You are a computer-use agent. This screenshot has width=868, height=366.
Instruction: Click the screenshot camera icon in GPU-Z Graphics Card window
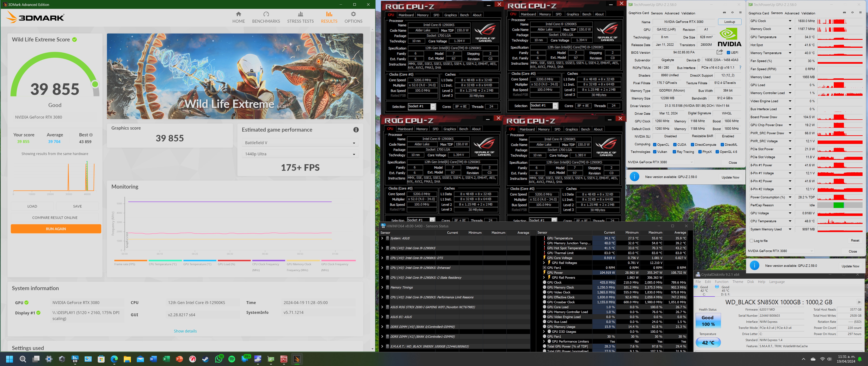724,13
